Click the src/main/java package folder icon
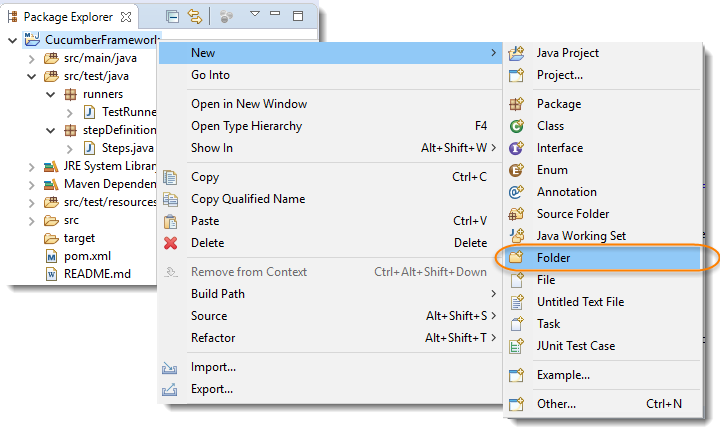Screen dimensions: 720x434 point(51,58)
